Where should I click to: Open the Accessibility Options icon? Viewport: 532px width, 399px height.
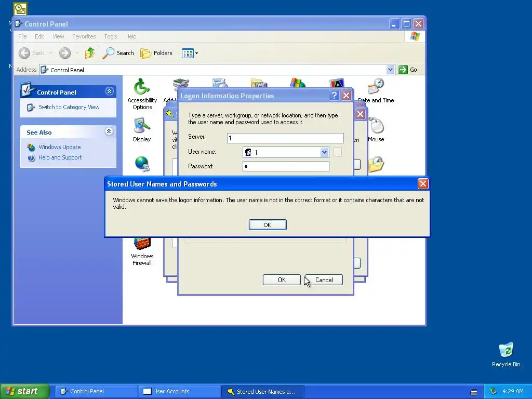[x=142, y=94]
